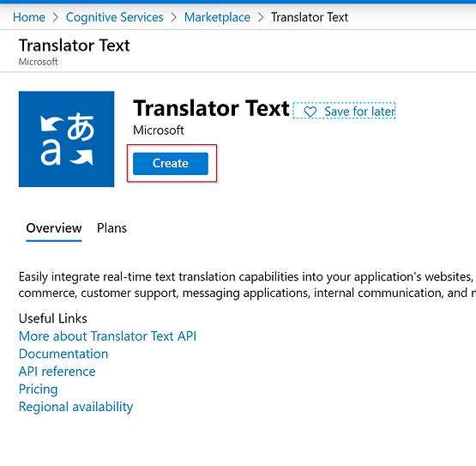
Task: Switch to the Plans tab
Action: click(111, 228)
